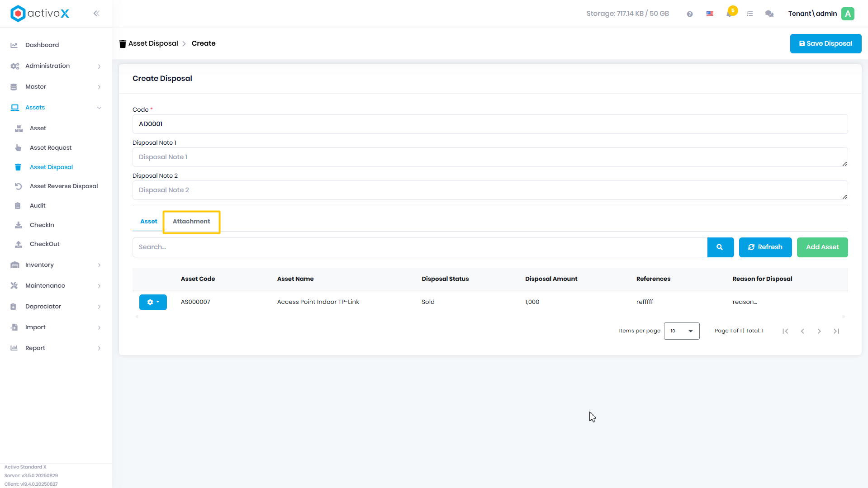Click the Disposal Note 1 textarea
The width and height of the screenshot is (868, 488).
[490, 157]
